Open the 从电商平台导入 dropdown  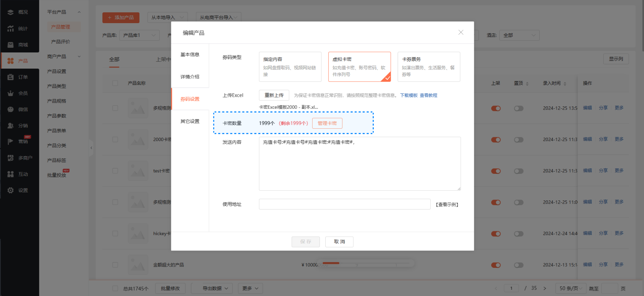click(x=218, y=17)
